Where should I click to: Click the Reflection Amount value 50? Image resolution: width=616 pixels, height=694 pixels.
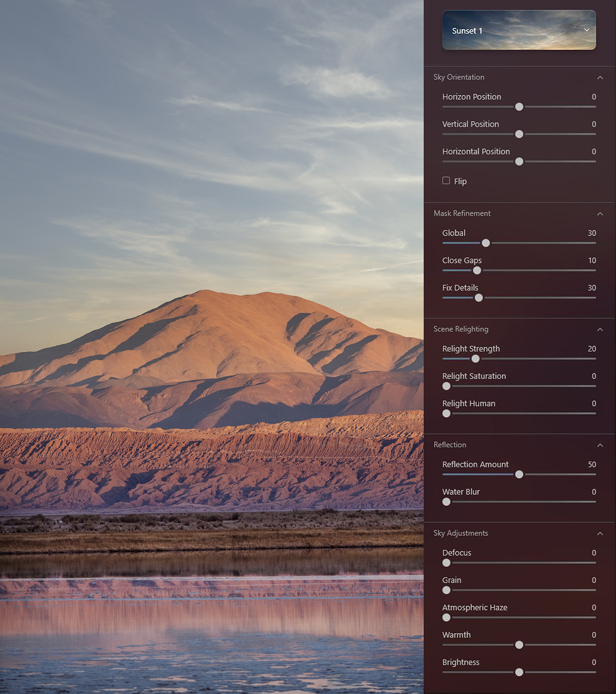point(592,464)
